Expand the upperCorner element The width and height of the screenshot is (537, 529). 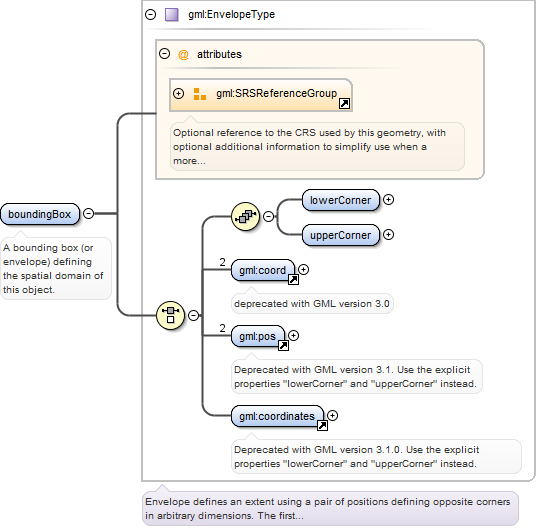tap(388, 235)
